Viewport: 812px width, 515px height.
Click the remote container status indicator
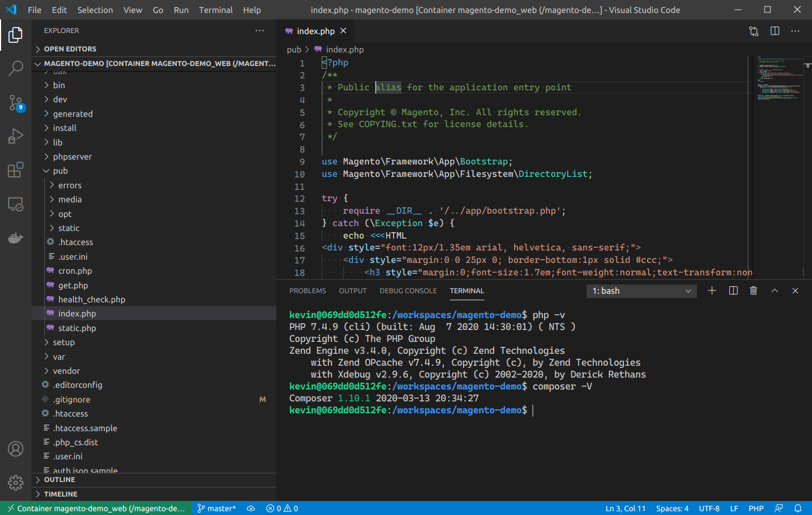click(96, 509)
